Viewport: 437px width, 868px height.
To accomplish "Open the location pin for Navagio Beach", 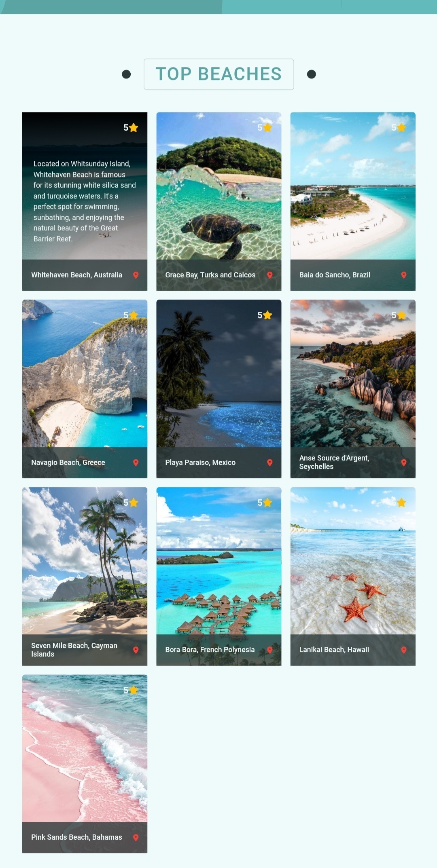I will [136, 463].
